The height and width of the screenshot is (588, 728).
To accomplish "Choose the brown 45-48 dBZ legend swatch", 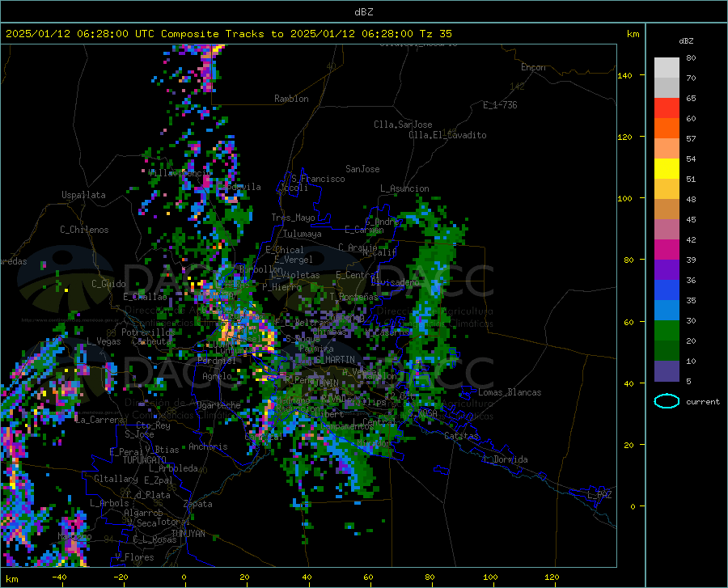I will click(667, 209).
